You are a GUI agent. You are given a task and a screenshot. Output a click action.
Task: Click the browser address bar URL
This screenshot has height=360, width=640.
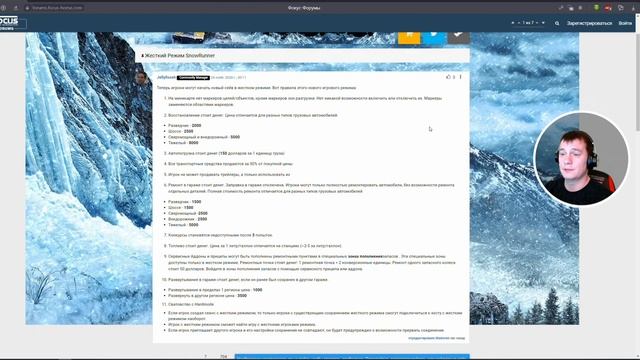click(x=57, y=8)
